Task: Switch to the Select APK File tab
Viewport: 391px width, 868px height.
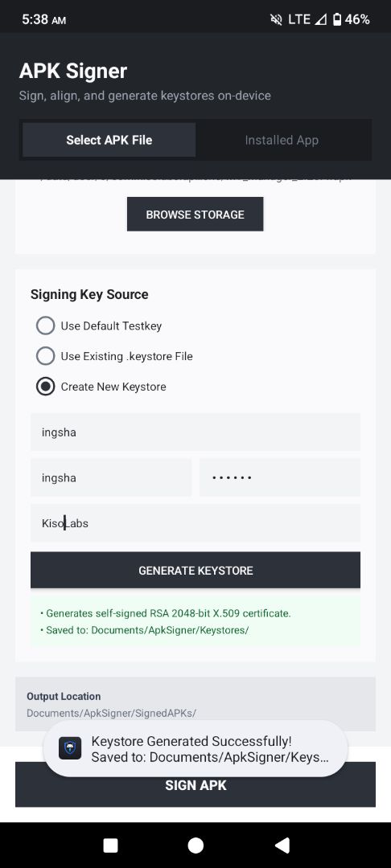Action: [109, 140]
